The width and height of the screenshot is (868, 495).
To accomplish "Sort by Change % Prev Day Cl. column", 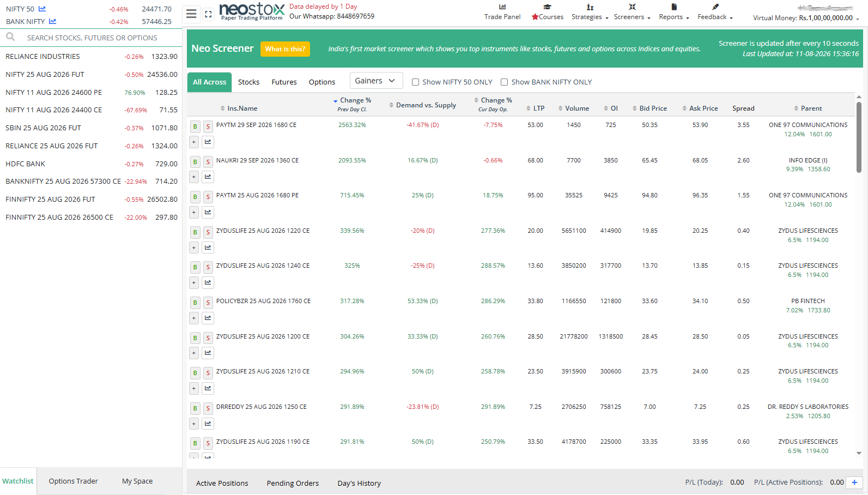I will (352, 104).
